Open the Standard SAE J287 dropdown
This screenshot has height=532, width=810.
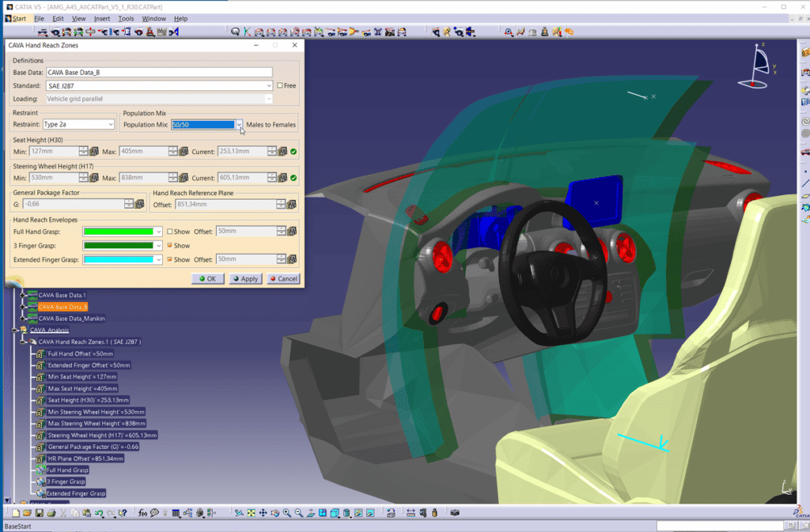coord(269,85)
